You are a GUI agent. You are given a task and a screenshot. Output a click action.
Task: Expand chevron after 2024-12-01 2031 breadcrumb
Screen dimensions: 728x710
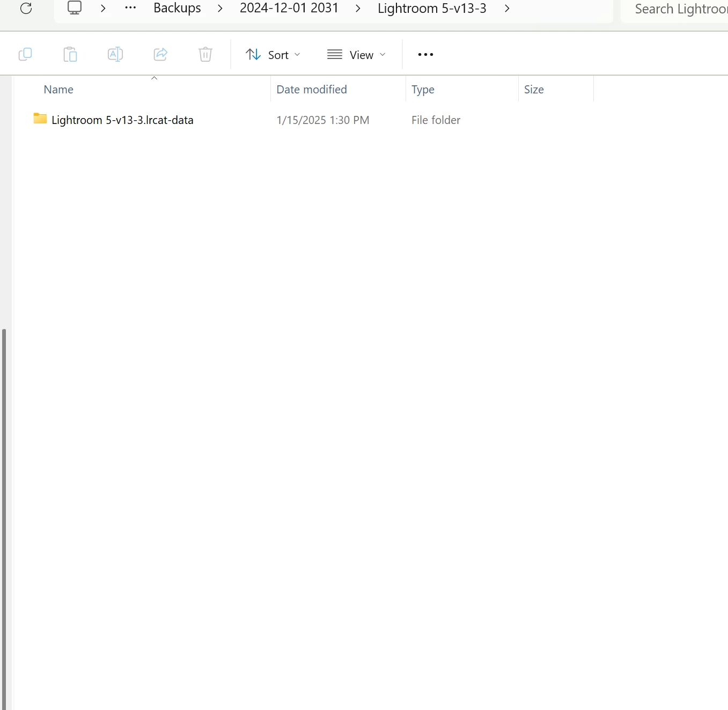pyautogui.click(x=358, y=9)
